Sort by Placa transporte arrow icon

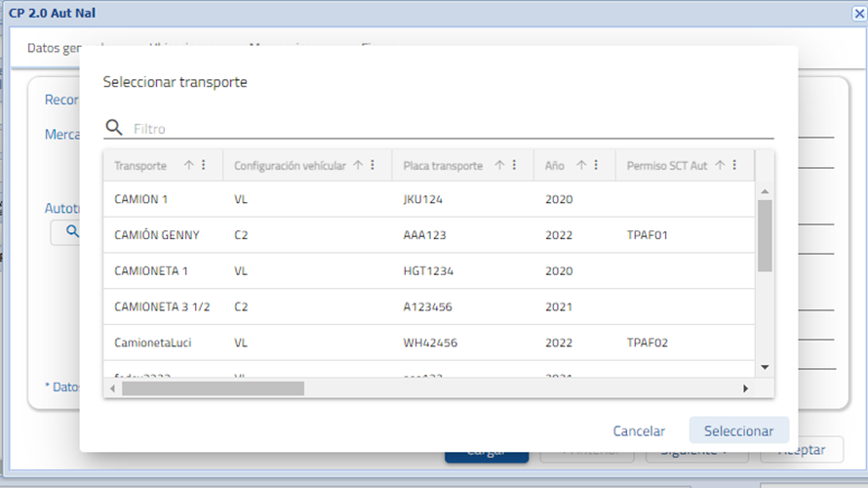499,166
